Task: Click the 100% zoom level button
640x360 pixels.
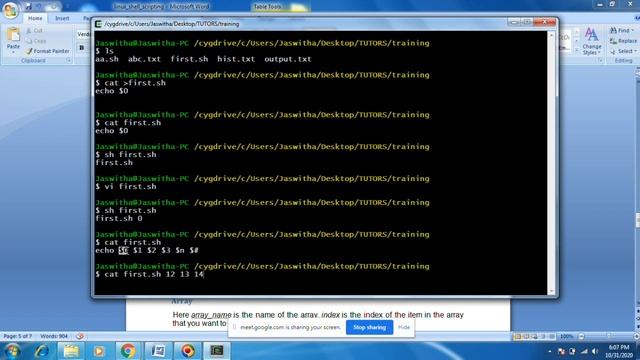Action: pyautogui.click(x=567, y=336)
